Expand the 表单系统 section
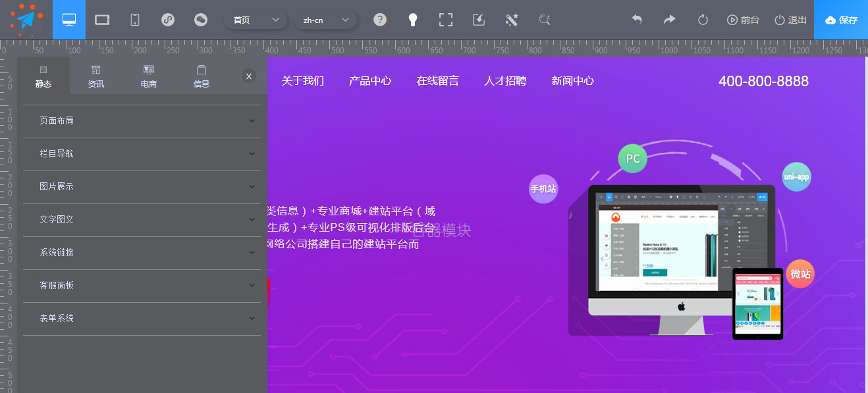The height and width of the screenshot is (393, 868). [x=142, y=318]
